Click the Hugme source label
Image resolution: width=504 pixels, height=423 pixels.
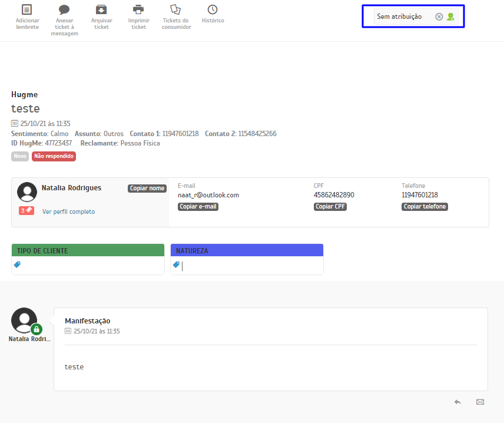[x=24, y=95]
